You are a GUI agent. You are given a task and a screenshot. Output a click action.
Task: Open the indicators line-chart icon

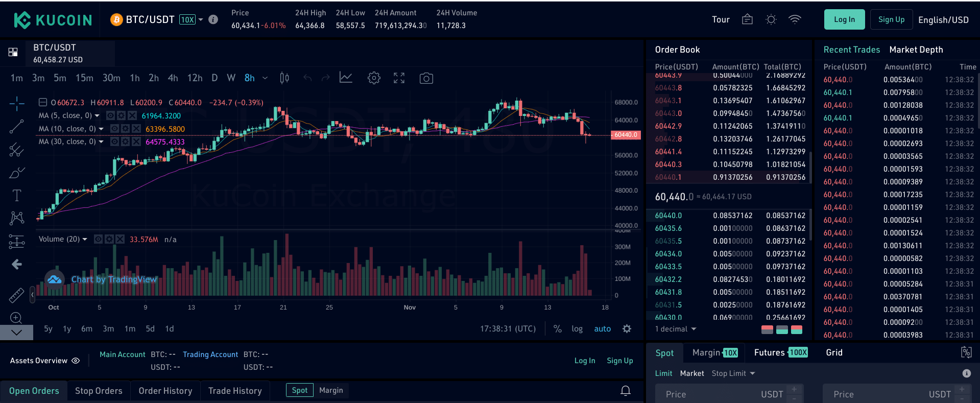pos(346,78)
